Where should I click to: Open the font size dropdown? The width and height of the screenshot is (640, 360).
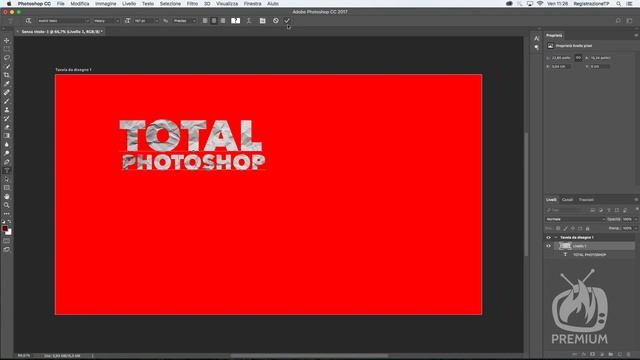click(146, 20)
